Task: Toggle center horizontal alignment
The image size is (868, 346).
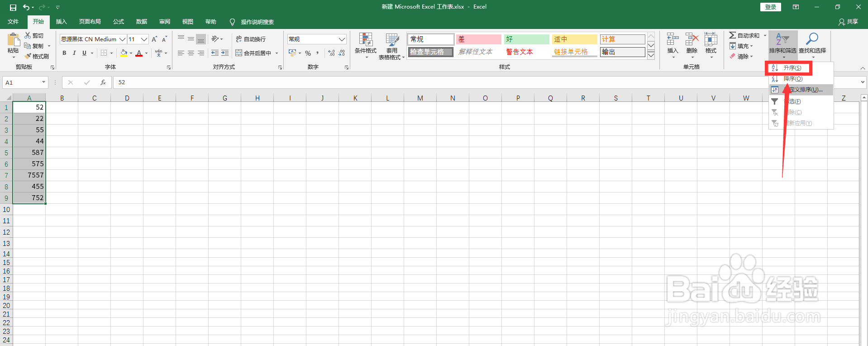Action: click(191, 53)
